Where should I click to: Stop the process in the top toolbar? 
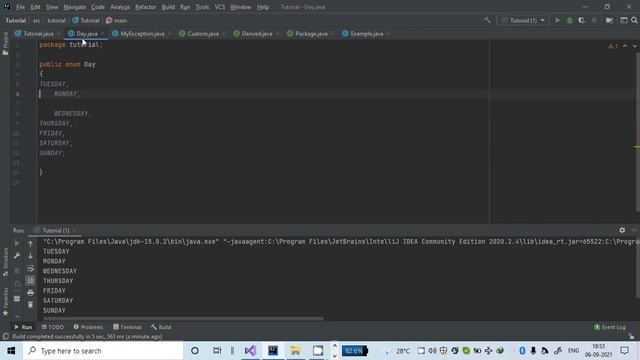594,20
